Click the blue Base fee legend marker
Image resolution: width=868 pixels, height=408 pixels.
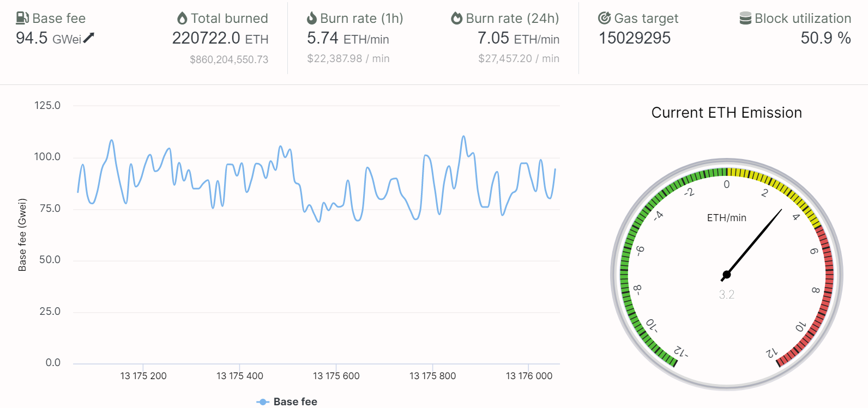pyautogui.click(x=263, y=401)
